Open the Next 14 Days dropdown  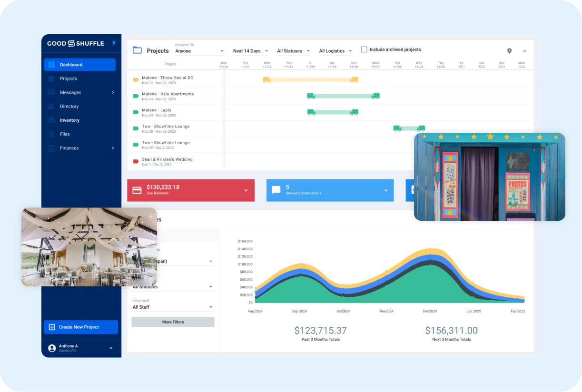(250, 51)
